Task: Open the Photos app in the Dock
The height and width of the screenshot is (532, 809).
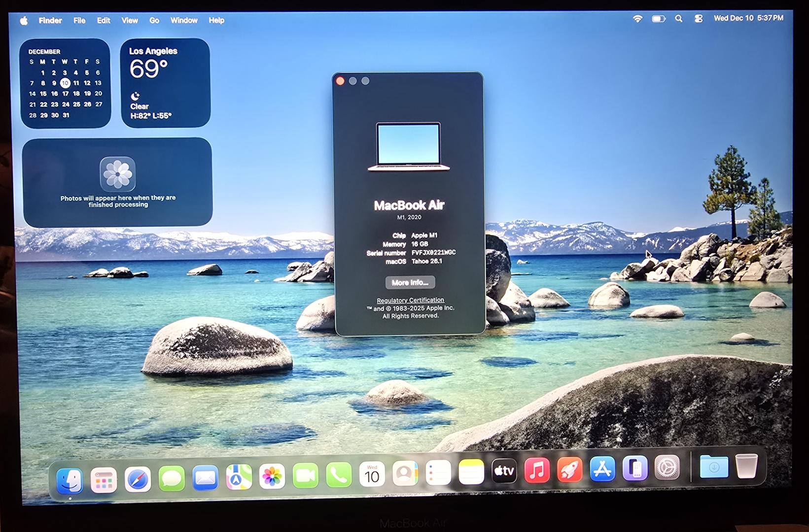Action: coord(272,477)
